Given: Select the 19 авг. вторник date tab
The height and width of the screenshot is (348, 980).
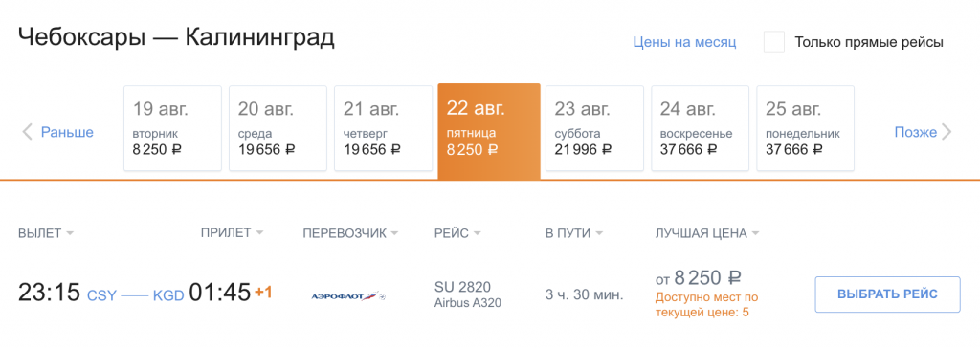Looking at the screenshot, I should 172,128.
